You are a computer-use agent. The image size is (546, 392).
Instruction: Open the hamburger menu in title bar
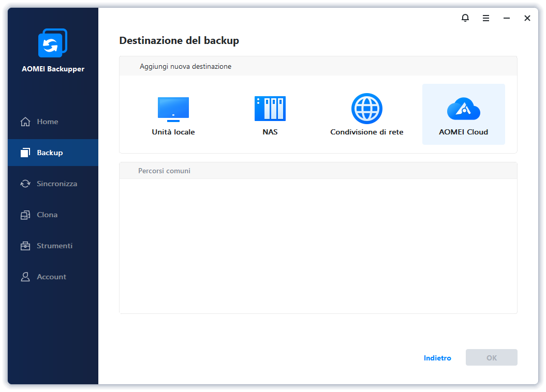(x=486, y=18)
